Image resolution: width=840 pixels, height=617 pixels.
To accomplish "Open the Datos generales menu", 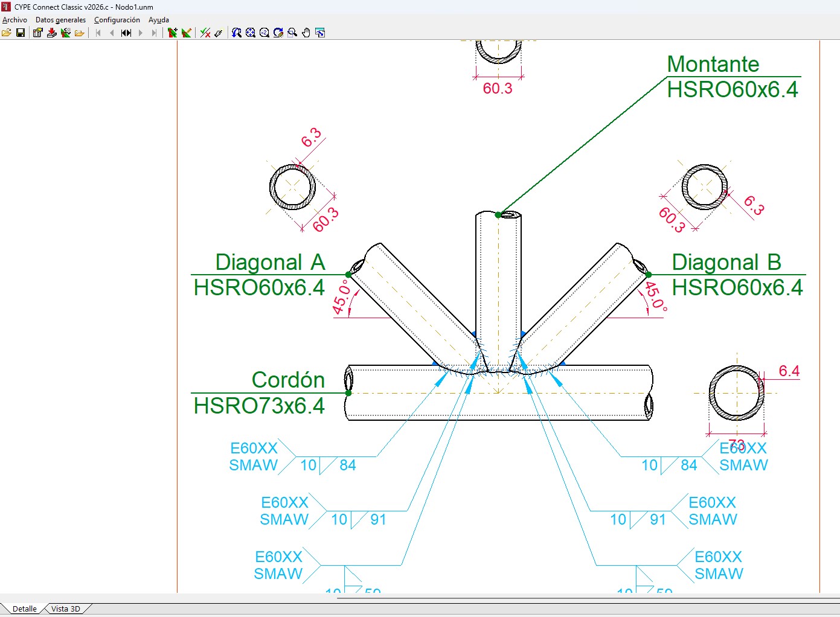I will coord(60,20).
